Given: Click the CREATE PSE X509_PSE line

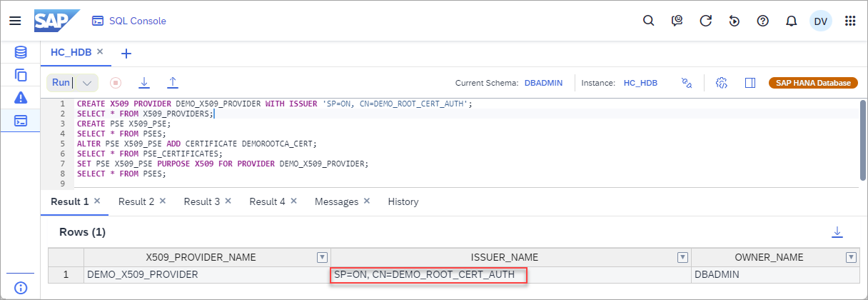Looking at the screenshot, I should 123,124.
